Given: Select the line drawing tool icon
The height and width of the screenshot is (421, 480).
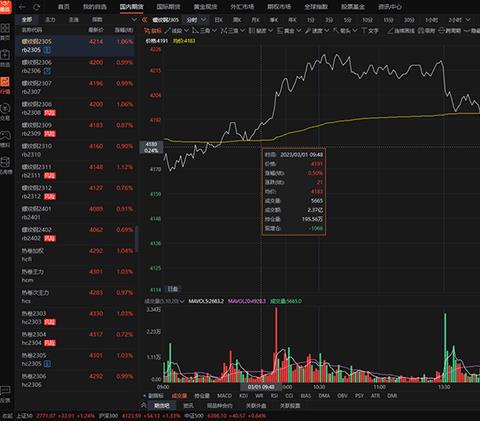Looking at the screenshot, I should point(168,31).
